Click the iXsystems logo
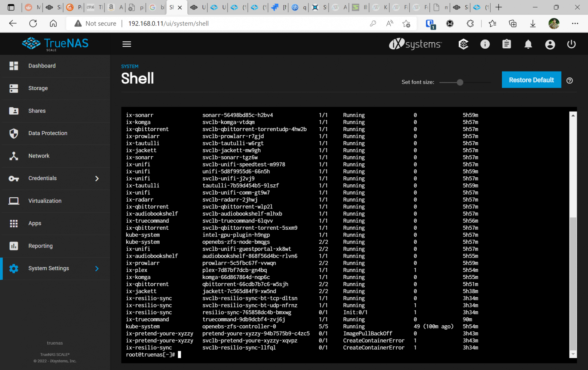Viewport: 588px width, 370px height. click(x=415, y=44)
